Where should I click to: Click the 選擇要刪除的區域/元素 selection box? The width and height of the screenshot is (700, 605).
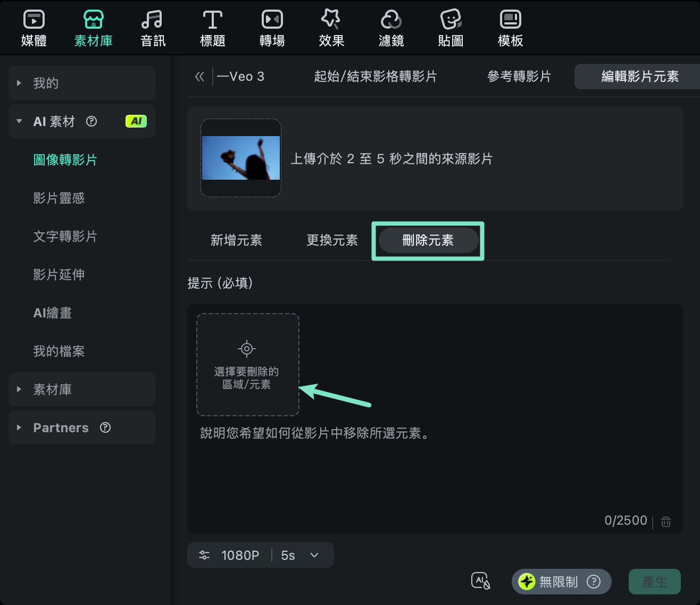(247, 365)
